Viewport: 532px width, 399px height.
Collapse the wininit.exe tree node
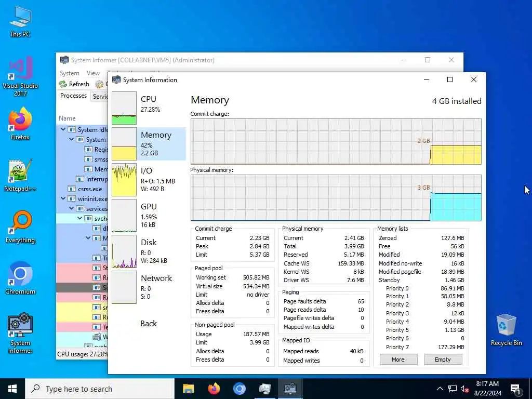63,198
